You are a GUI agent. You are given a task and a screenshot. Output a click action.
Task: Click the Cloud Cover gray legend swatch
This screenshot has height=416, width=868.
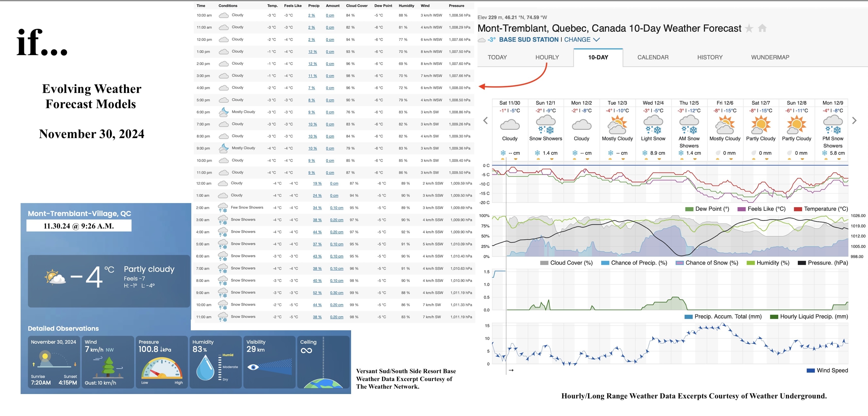click(544, 263)
